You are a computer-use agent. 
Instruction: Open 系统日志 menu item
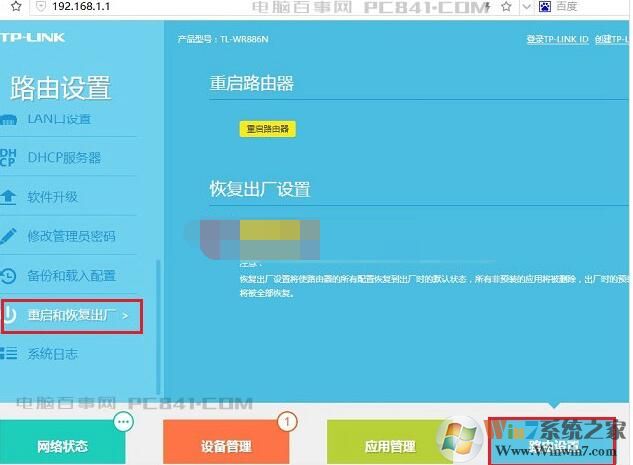coord(52,354)
